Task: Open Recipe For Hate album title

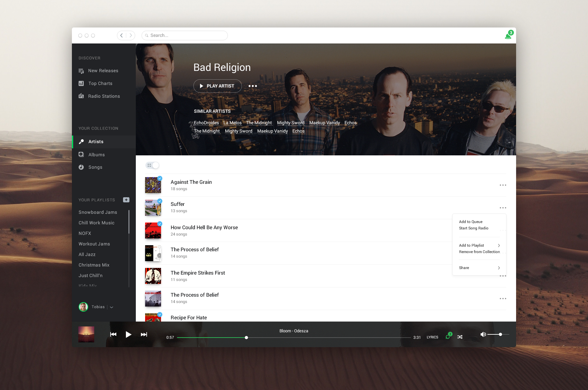Action: [x=189, y=317]
